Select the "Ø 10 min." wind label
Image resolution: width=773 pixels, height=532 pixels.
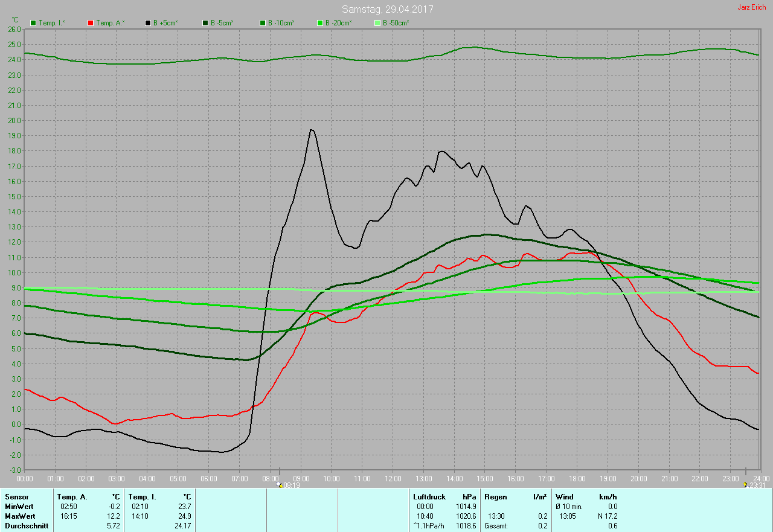[x=570, y=507]
